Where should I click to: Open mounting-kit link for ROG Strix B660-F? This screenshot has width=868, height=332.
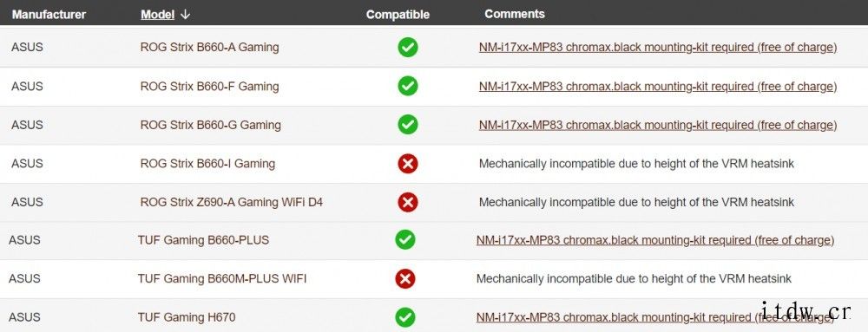(658, 86)
